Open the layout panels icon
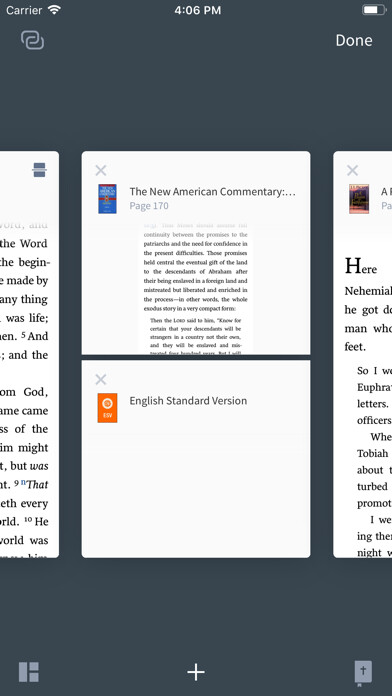 click(29, 672)
